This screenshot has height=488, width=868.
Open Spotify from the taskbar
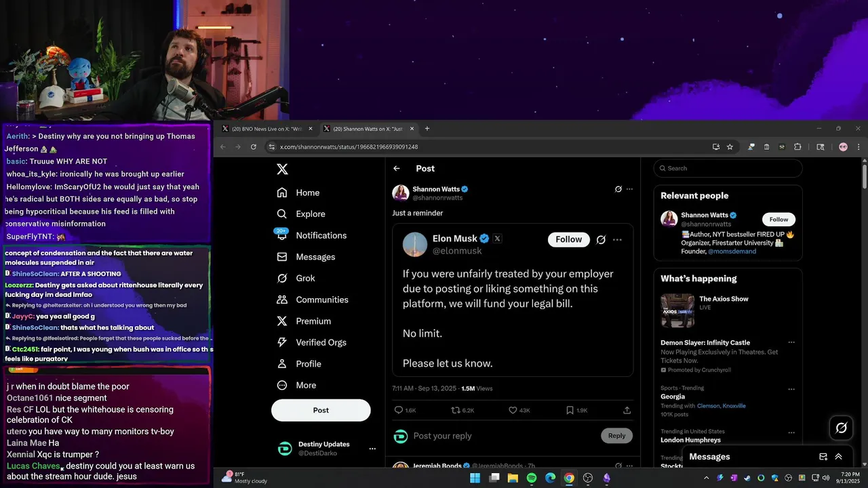click(532, 478)
